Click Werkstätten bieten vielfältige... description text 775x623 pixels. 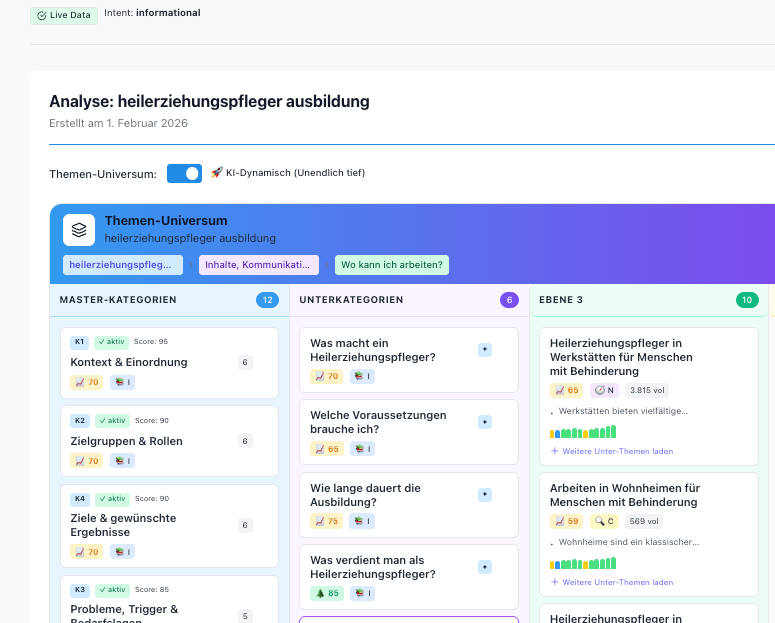coord(623,411)
